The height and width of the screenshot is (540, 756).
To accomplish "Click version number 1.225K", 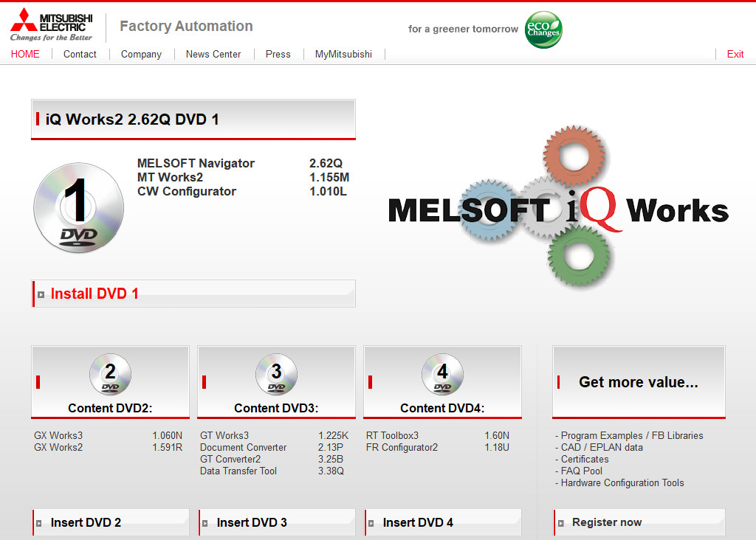I will [x=333, y=435].
